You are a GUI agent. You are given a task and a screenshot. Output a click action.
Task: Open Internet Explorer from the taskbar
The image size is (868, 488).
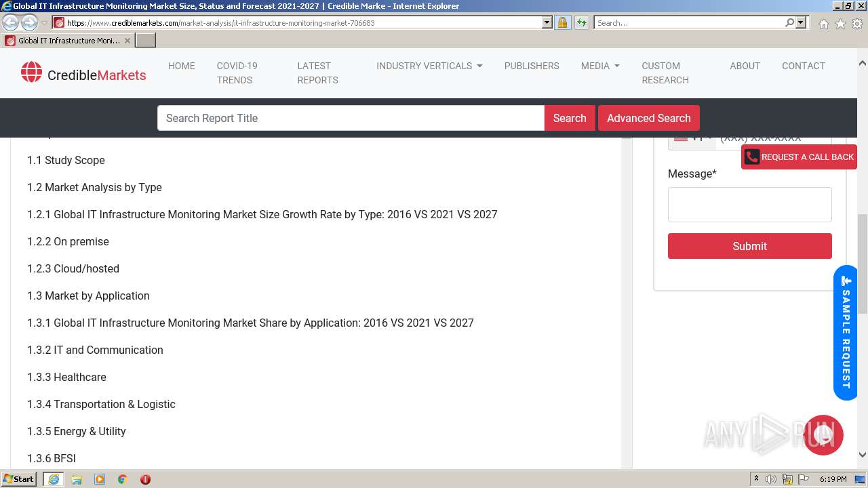click(x=53, y=479)
